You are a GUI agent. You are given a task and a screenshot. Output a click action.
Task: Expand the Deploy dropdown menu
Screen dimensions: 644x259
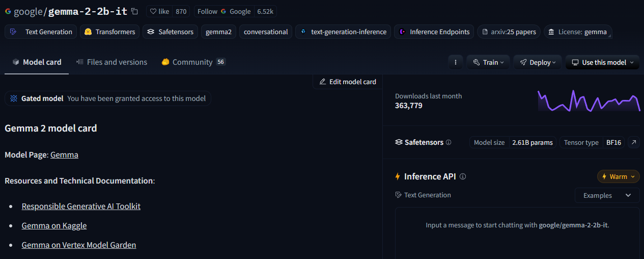coord(537,62)
